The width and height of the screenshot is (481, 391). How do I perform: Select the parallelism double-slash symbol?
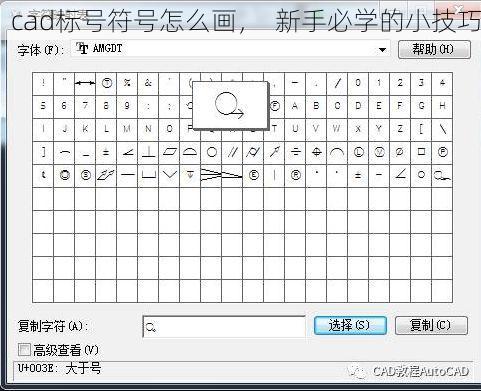[232, 152]
